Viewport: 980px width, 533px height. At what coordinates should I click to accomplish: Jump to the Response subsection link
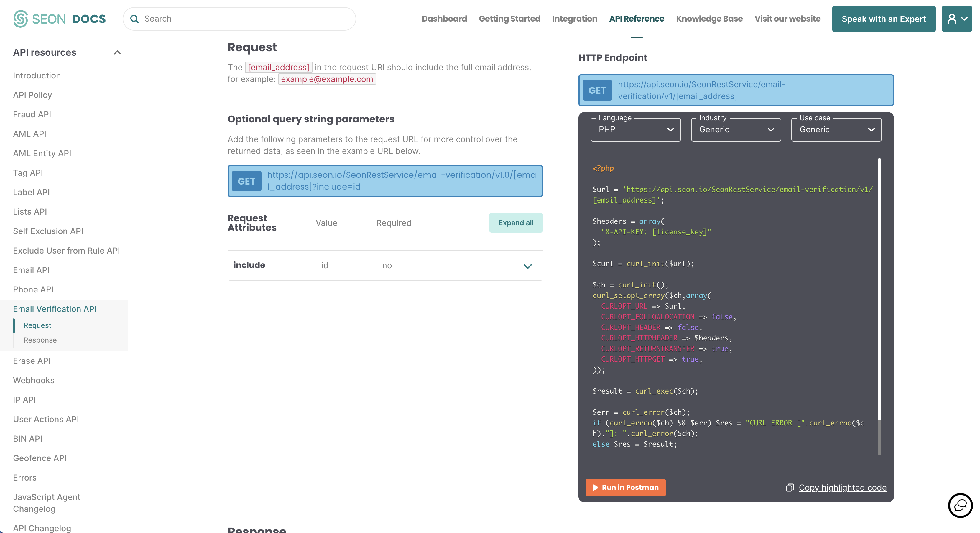click(x=40, y=340)
